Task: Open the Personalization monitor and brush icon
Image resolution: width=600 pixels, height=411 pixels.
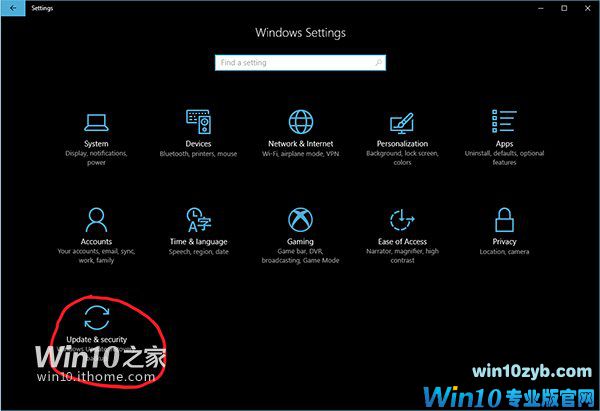Action: click(402, 122)
